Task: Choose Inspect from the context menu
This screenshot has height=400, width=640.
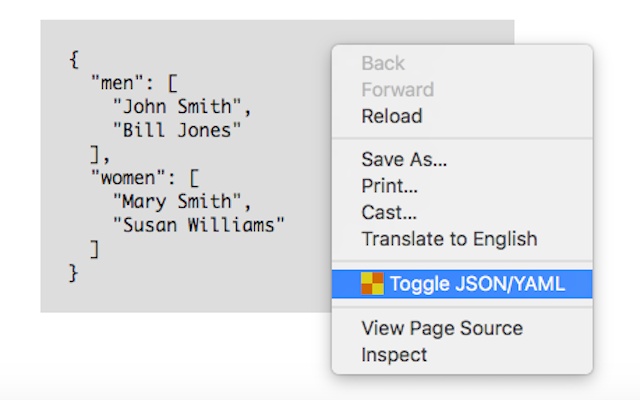Action: [394, 354]
